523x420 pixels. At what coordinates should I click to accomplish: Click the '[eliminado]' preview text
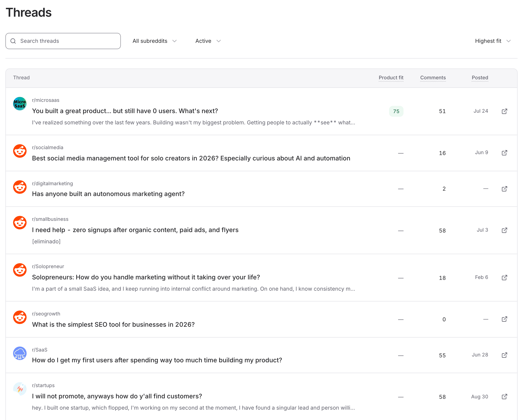tap(46, 241)
